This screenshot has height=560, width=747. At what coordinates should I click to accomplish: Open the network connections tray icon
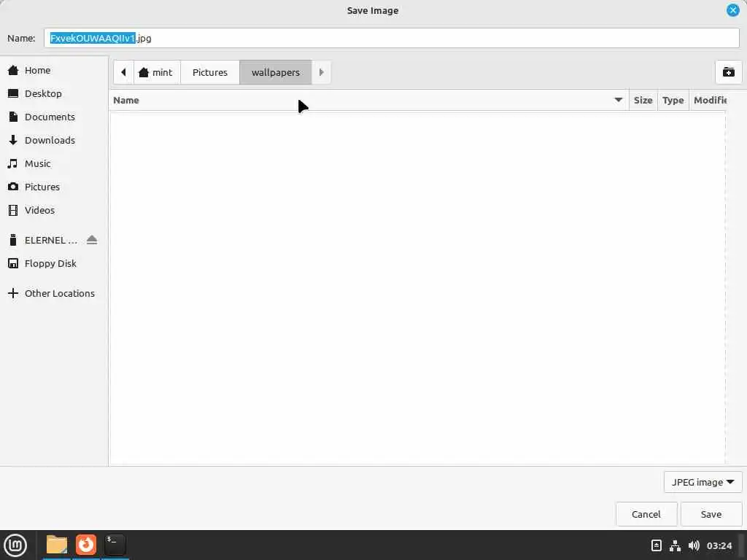[675, 545]
